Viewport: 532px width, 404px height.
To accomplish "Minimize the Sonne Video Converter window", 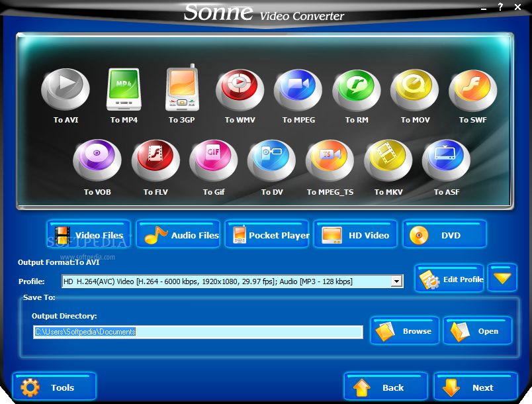I will (x=484, y=8).
